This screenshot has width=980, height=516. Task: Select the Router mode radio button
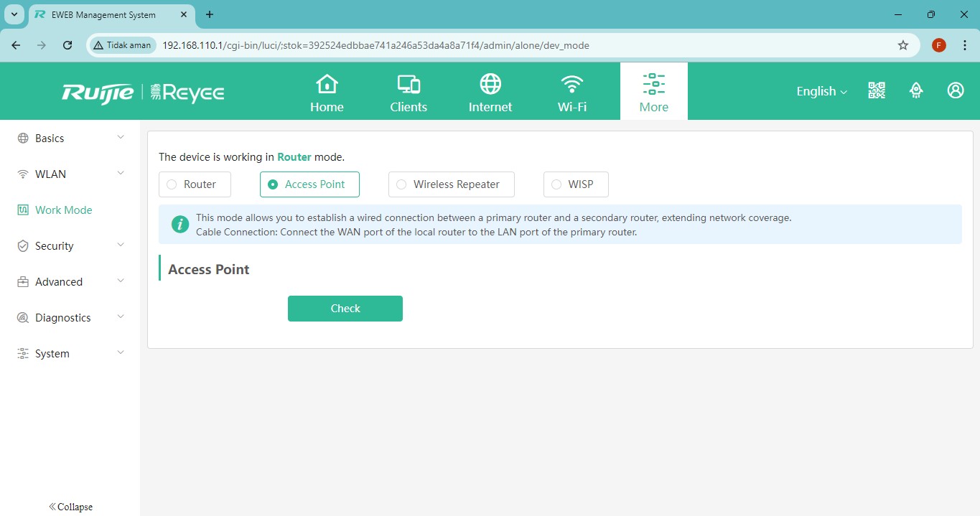point(172,184)
